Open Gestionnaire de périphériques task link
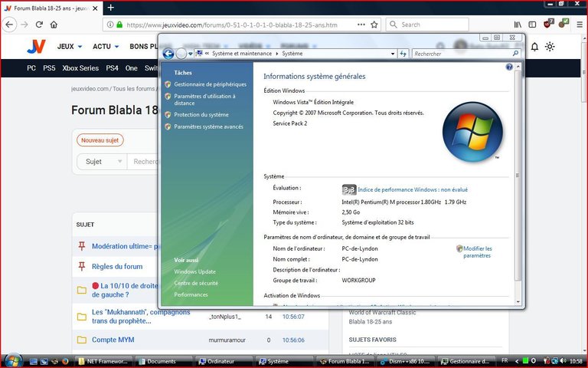 click(x=210, y=84)
